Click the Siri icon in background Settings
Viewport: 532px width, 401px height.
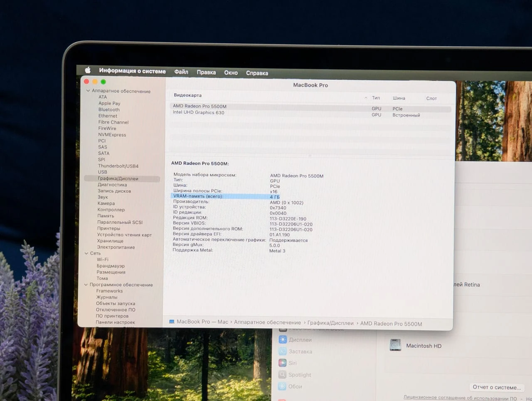283,363
